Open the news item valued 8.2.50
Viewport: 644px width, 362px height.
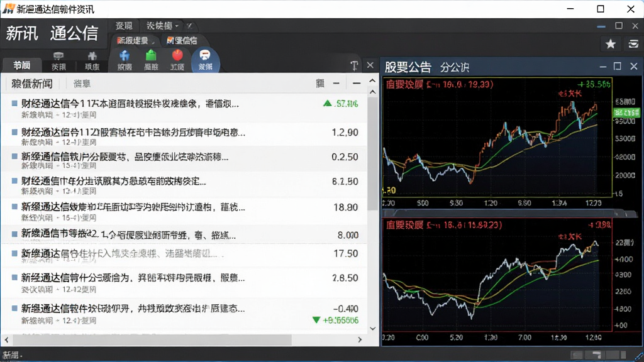[x=184, y=185]
